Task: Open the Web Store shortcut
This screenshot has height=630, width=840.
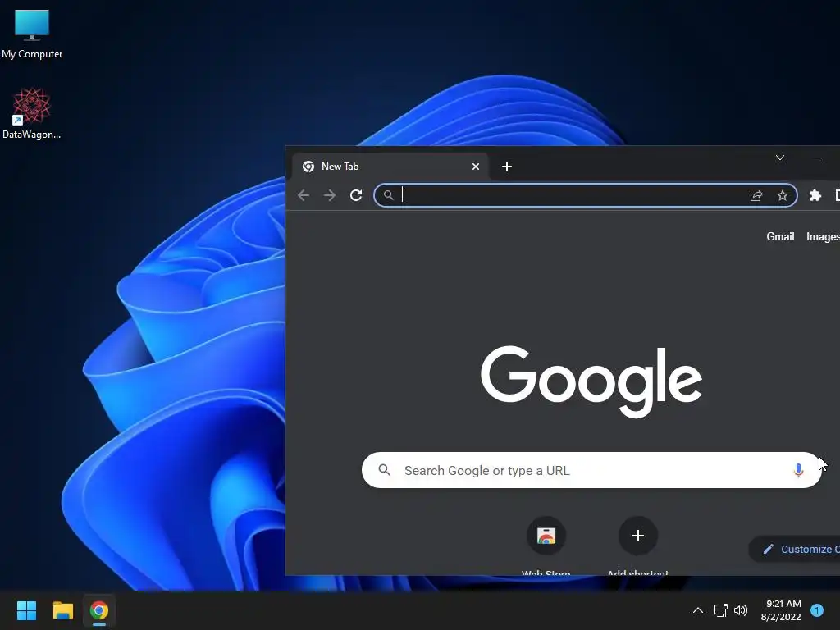Action: tap(546, 546)
